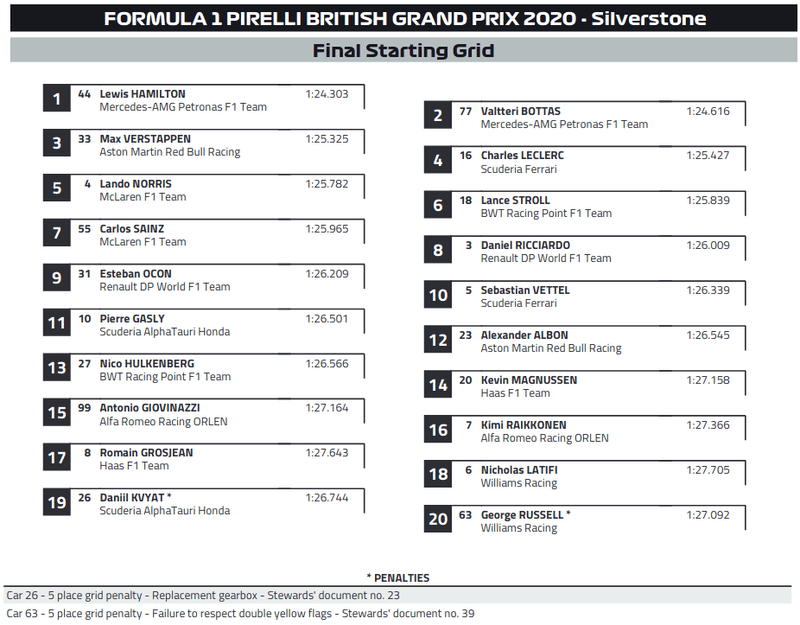Select the position 10 number badge
This screenshot has height=625, width=800.
[x=438, y=295]
